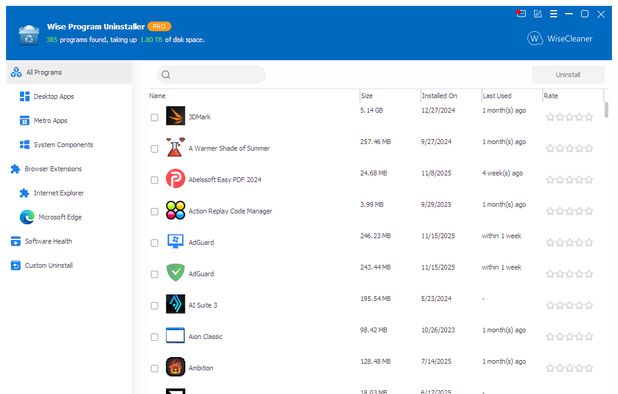618x394 pixels.
Task: Open the edit note icon in title bar
Action: pos(538,14)
